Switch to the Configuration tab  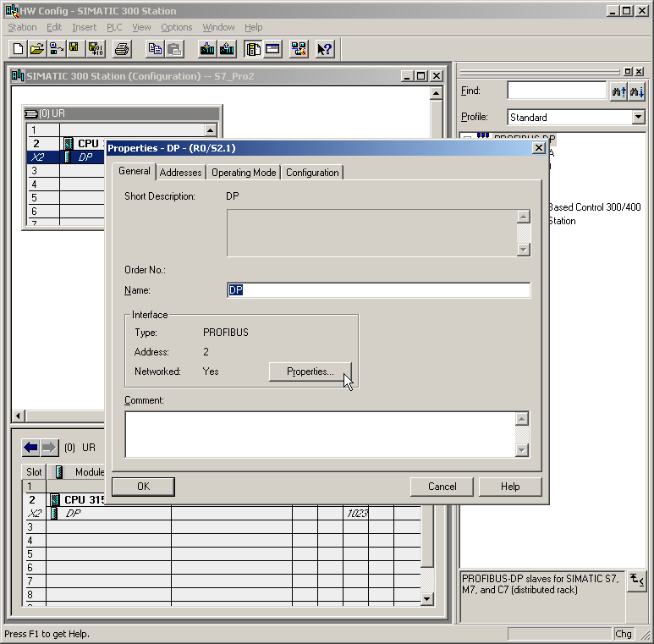[312, 173]
